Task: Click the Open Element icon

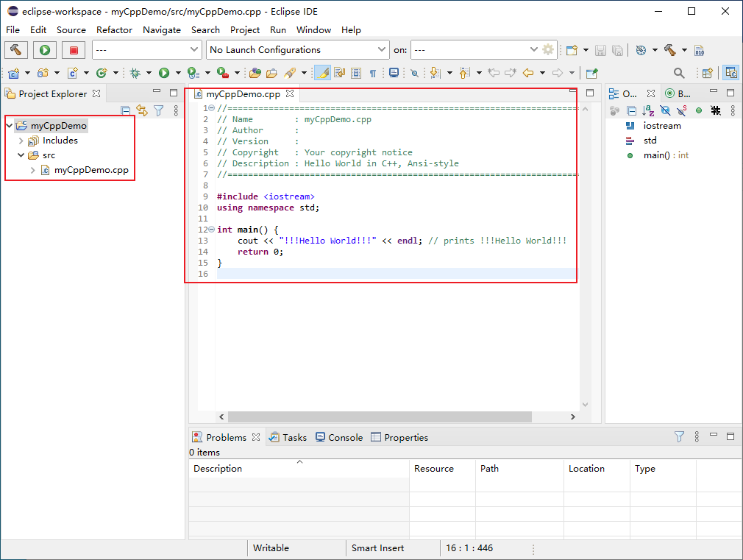Action: tap(255, 73)
